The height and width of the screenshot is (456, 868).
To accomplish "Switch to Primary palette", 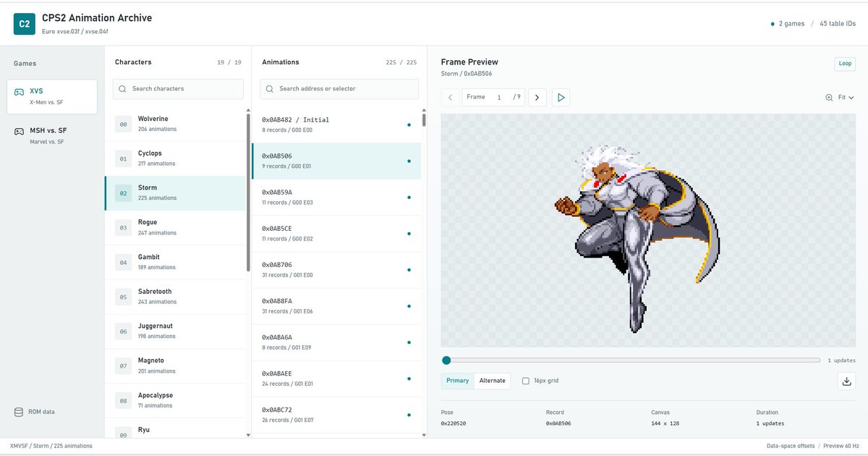I will (x=457, y=381).
